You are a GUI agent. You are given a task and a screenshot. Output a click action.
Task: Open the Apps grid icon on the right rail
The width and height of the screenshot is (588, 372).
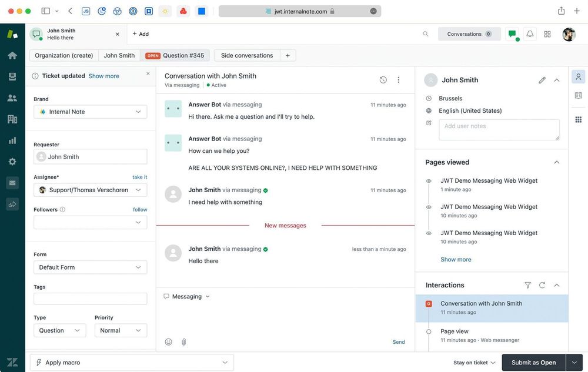pos(578,119)
